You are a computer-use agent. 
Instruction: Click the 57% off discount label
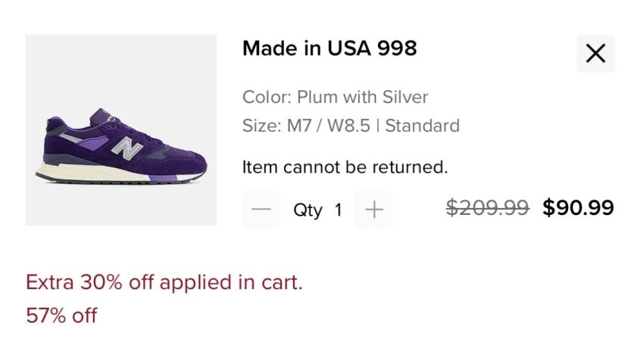coord(61,315)
